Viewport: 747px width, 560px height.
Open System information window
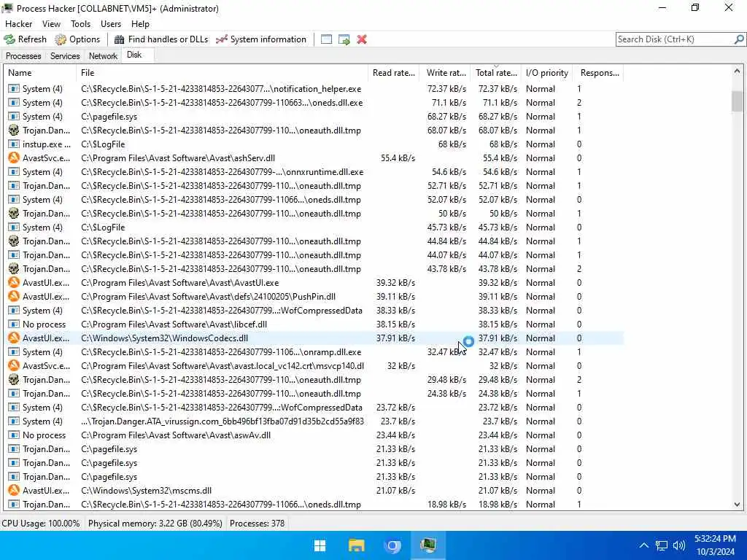(261, 39)
